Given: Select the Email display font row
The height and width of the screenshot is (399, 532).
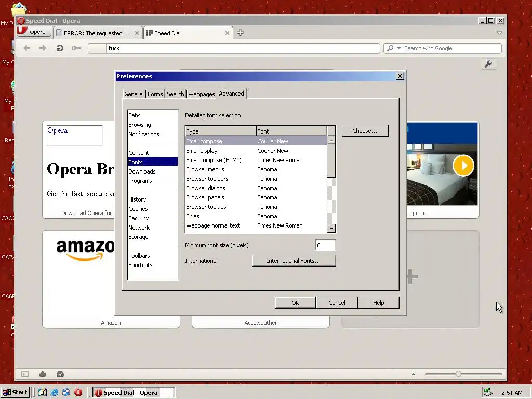Looking at the screenshot, I should click(256, 151).
